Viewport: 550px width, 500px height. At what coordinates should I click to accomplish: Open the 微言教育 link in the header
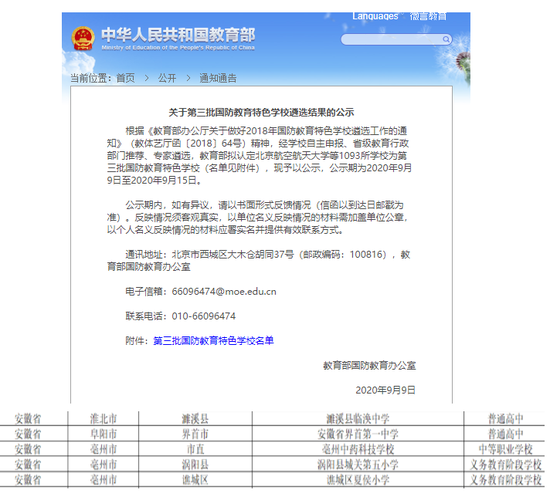[x=428, y=16]
